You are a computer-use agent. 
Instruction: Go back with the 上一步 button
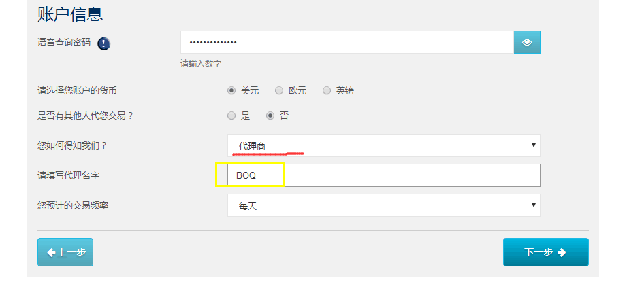tap(65, 252)
